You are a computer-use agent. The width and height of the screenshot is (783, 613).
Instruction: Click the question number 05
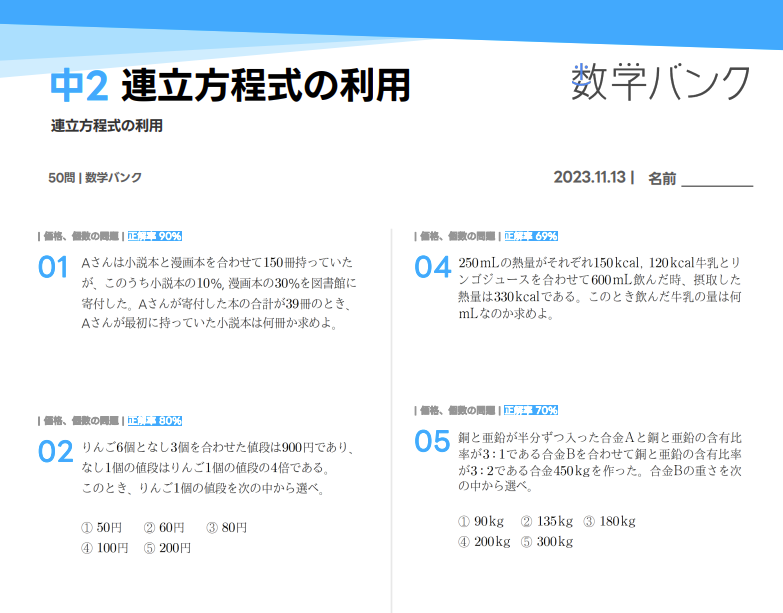(432, 441)
